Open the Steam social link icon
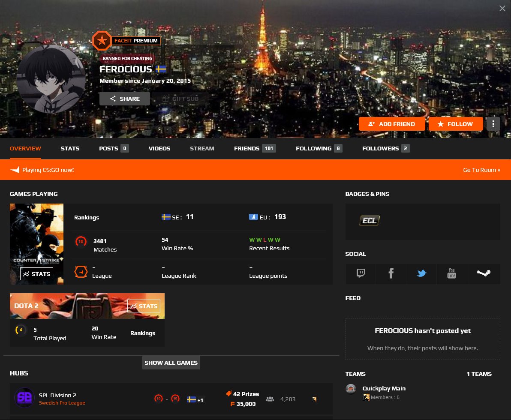This screenshot has height=420, width=511. pos(483,273)
